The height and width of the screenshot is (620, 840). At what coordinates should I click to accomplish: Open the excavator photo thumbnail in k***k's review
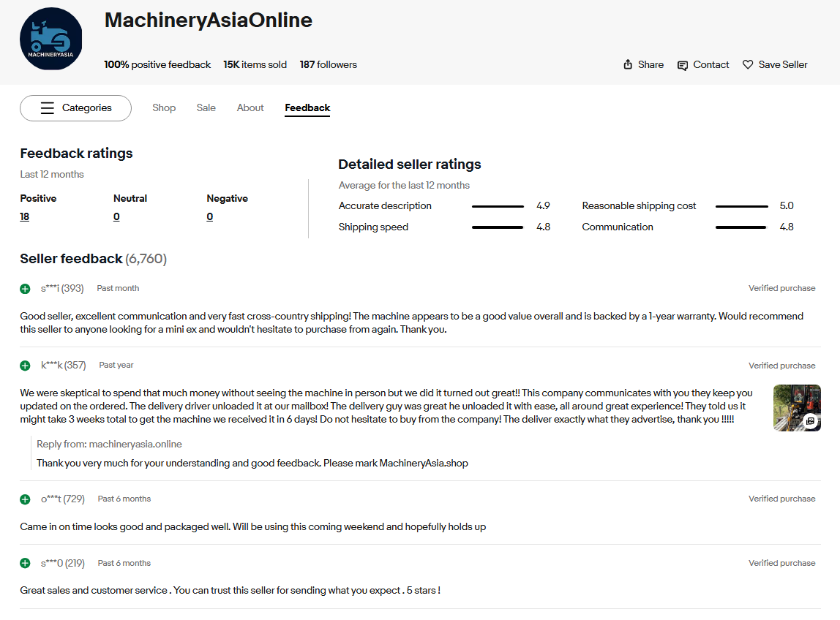(797, 408)
